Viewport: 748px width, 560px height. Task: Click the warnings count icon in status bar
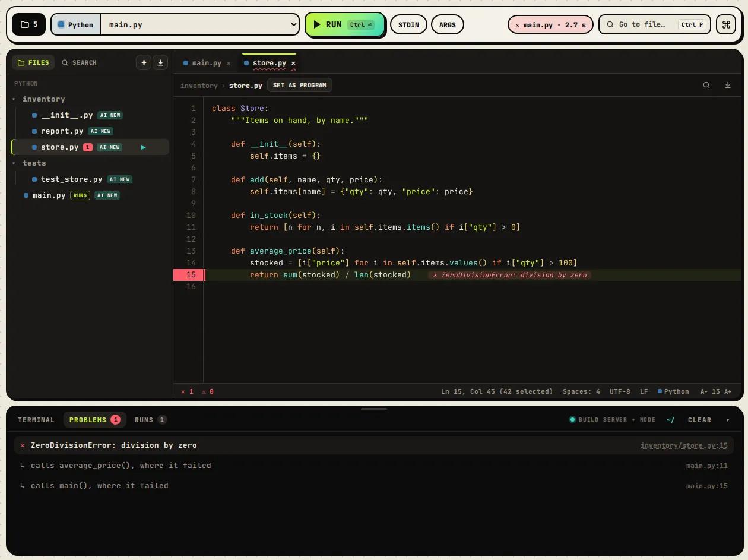208,391
